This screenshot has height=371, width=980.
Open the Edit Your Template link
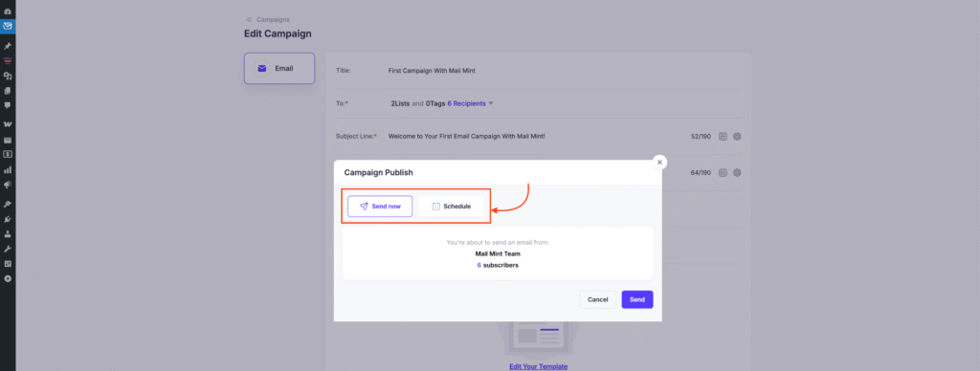coord(538,366)
